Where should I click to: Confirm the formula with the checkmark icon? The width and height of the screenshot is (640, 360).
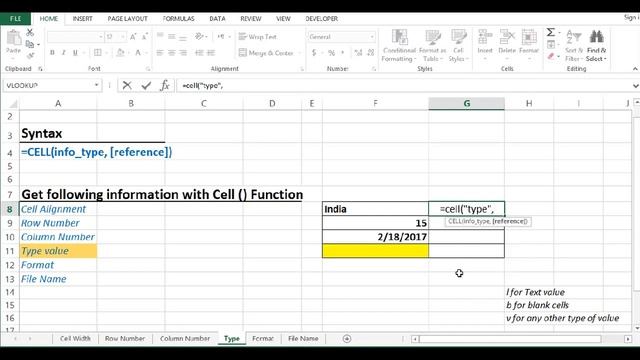pyautogui.click(x=146, y=85)
